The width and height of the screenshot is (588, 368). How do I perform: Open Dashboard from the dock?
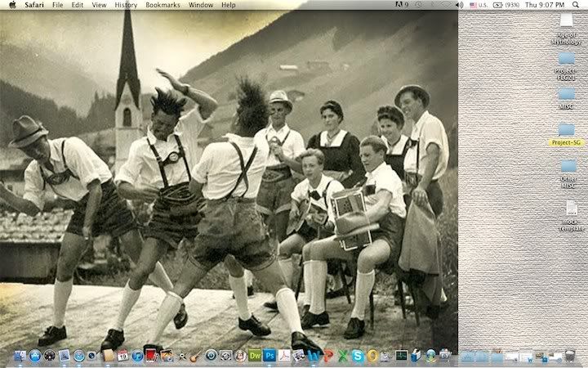click(50, 355)
